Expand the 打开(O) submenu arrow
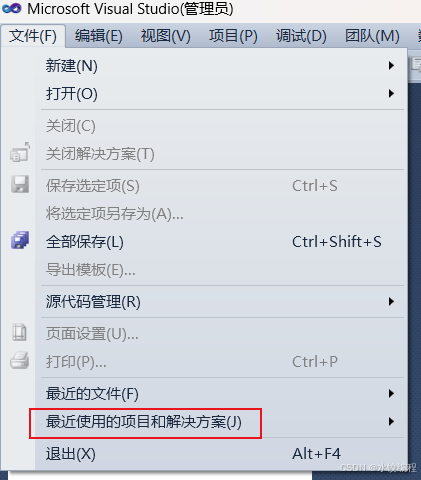421x480 pixels. 391,93
